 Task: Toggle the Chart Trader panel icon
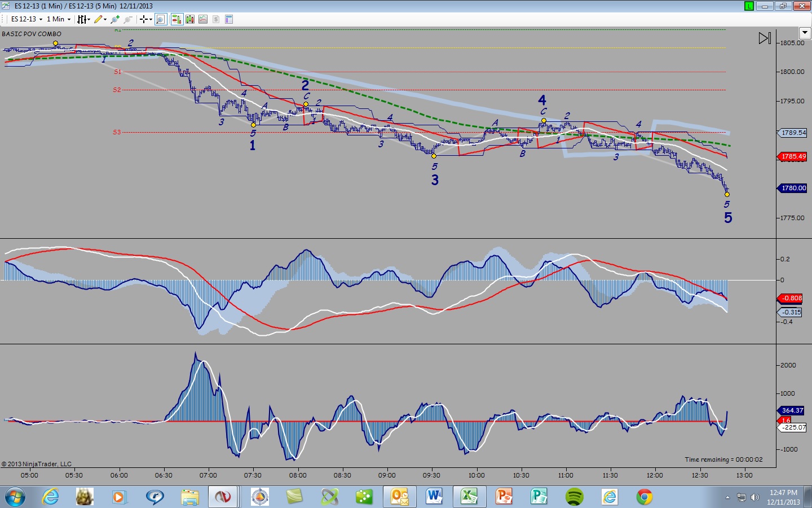177,19
